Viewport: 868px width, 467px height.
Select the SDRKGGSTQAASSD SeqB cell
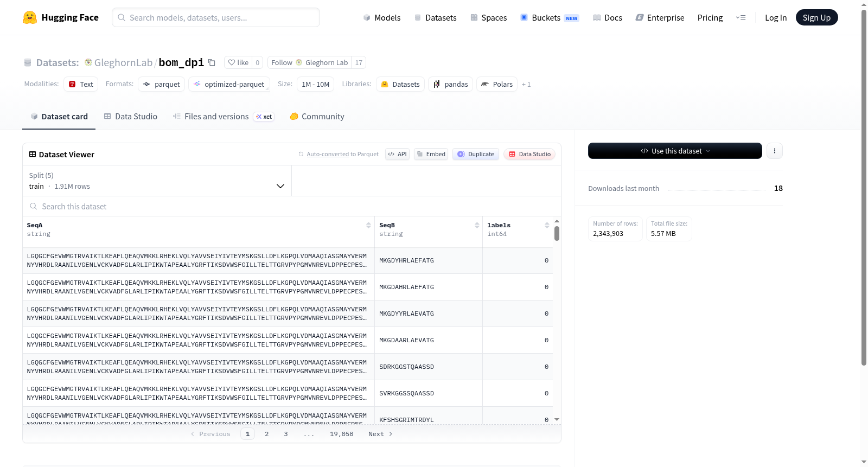coord(429,367)
